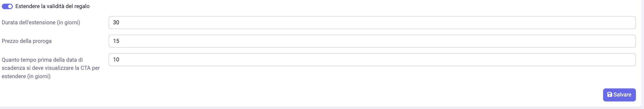Image resolution: width=644 pixels, height=109 pixels.
Task: Click the knob of the purple gift-validity switch
Action: 10,6
